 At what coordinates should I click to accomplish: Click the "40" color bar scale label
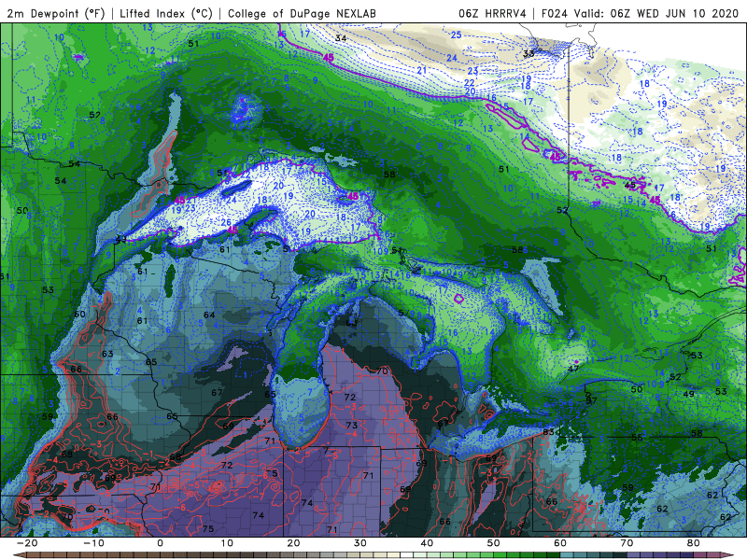(x=427, y=543)
